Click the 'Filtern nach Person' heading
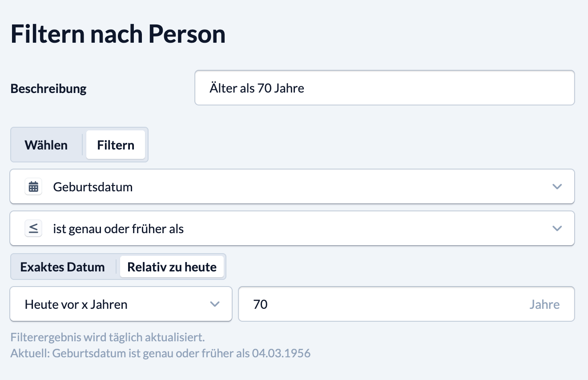588x380 pixels. (118, 34)
